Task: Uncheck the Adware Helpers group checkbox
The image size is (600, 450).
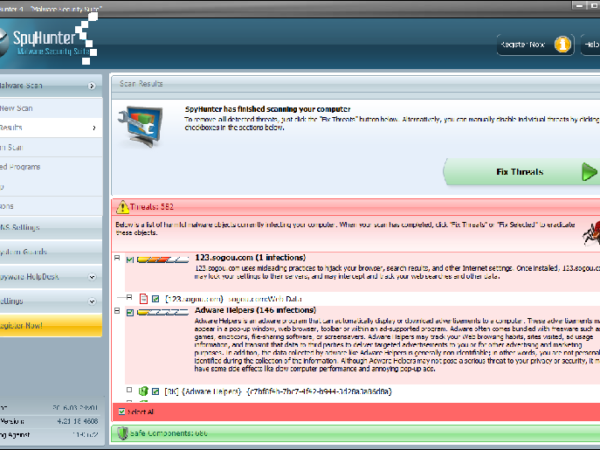Action: coord(130,313)
